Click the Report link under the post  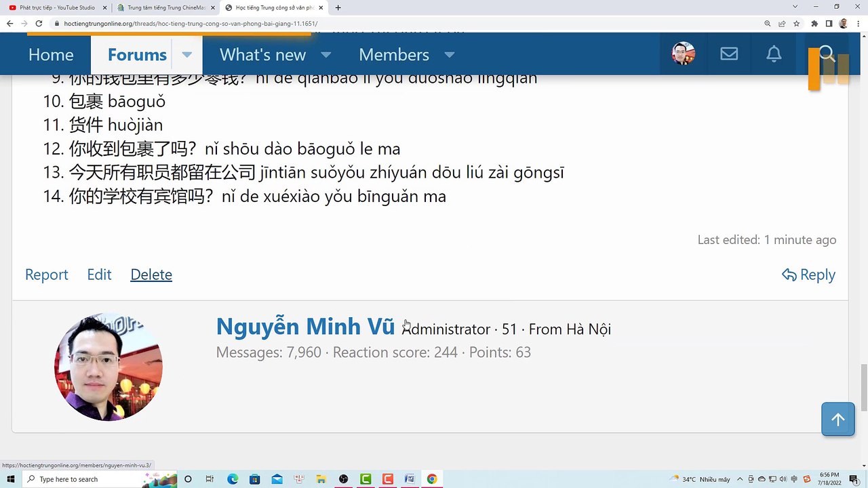[47, 274]
